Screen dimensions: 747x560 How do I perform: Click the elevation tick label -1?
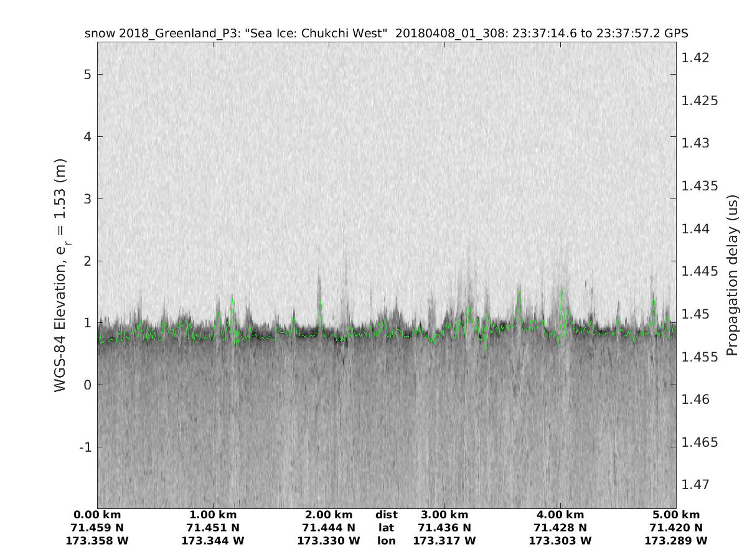(x=85, y=447)
